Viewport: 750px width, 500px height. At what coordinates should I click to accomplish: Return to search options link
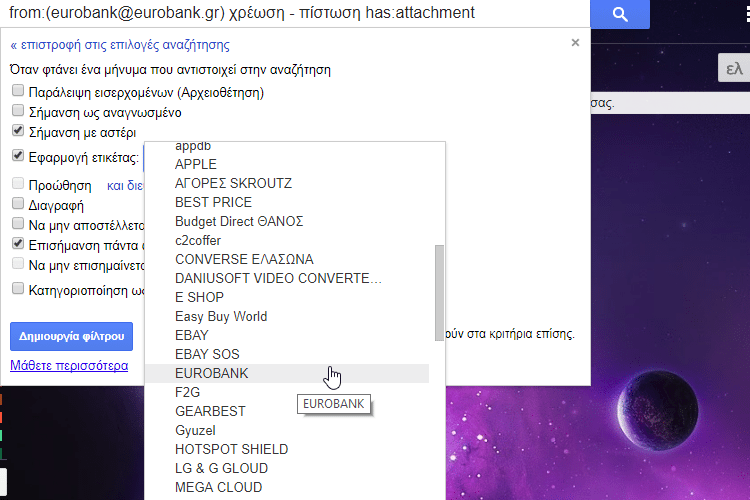coord(120,45)
